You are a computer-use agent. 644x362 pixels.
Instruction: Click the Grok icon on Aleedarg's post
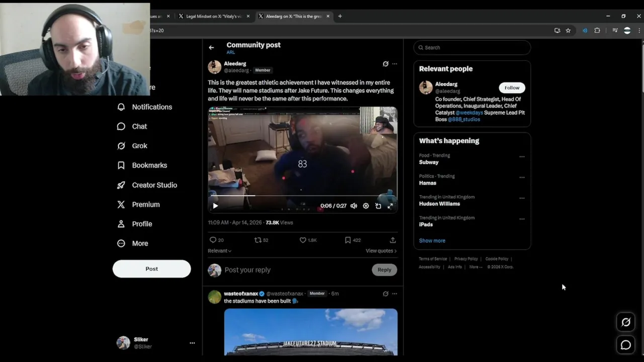coord(385,64)
